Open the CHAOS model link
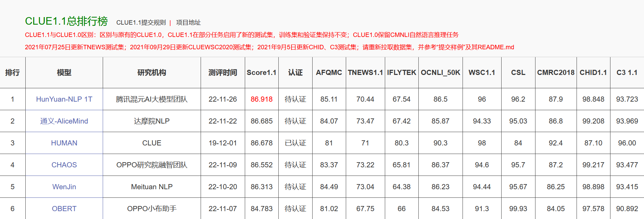The image size is (644, 219). pyautogui.click(x=64, y=165)
